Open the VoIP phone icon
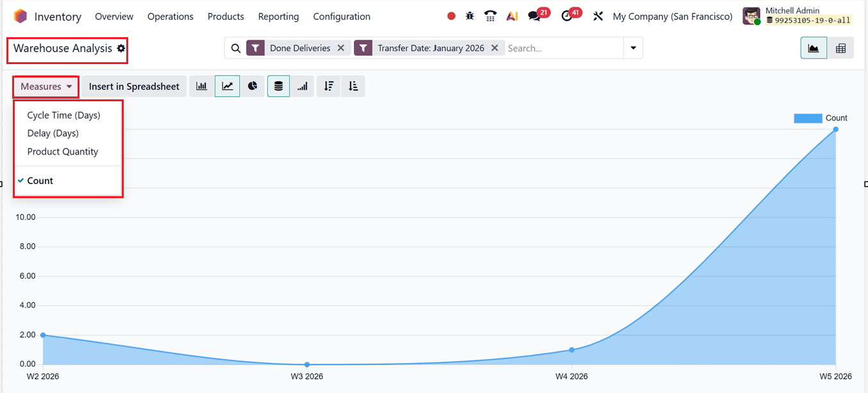Screen dimensions: 868x393 (490, 17)
